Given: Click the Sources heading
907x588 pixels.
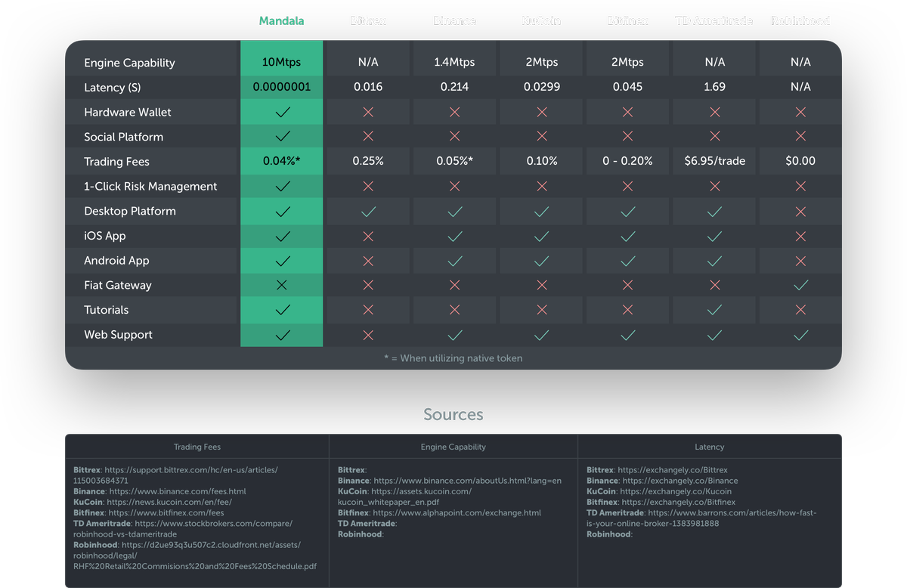Looking at the screenshot, I should [453, 414].
